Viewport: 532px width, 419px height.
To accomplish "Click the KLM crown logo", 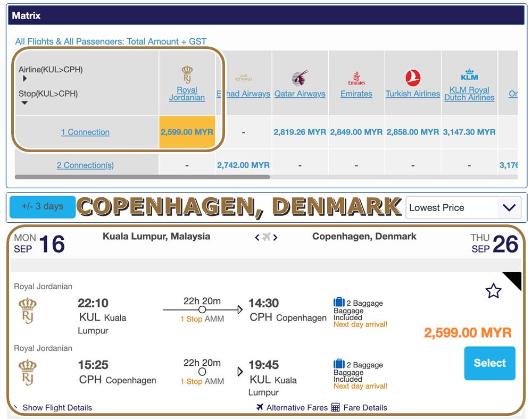I will [x=469, y=75].
